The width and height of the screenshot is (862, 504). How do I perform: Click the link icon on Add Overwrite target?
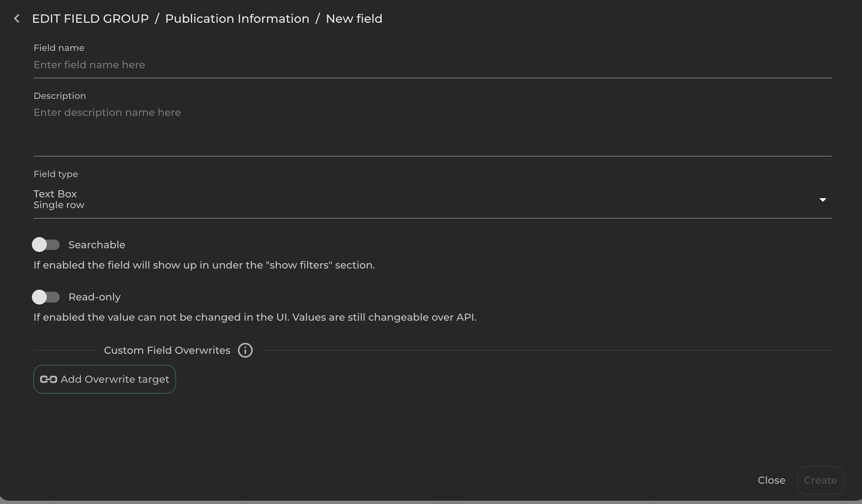click(48, 379)
